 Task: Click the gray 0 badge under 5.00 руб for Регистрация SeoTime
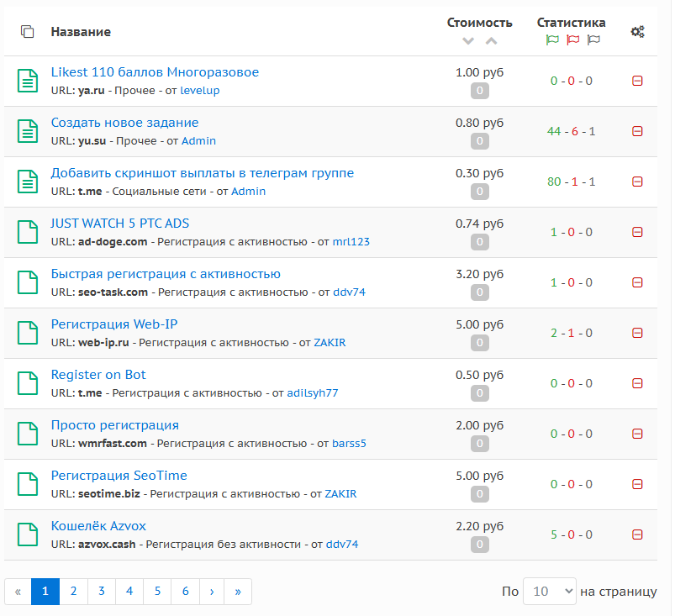point(479,494)
